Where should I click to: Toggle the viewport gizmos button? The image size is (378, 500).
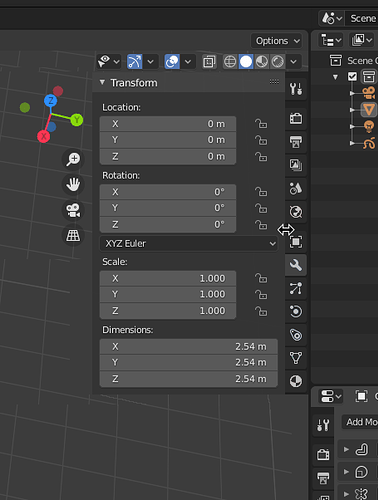tap(135, 62)
